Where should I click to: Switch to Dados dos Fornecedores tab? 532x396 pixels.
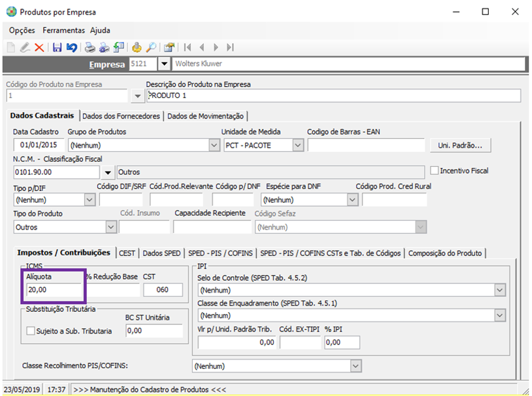[121, 116]
